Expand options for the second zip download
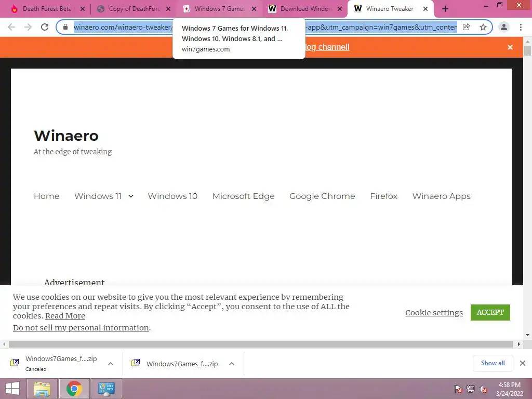 click(x=232, y=364)
